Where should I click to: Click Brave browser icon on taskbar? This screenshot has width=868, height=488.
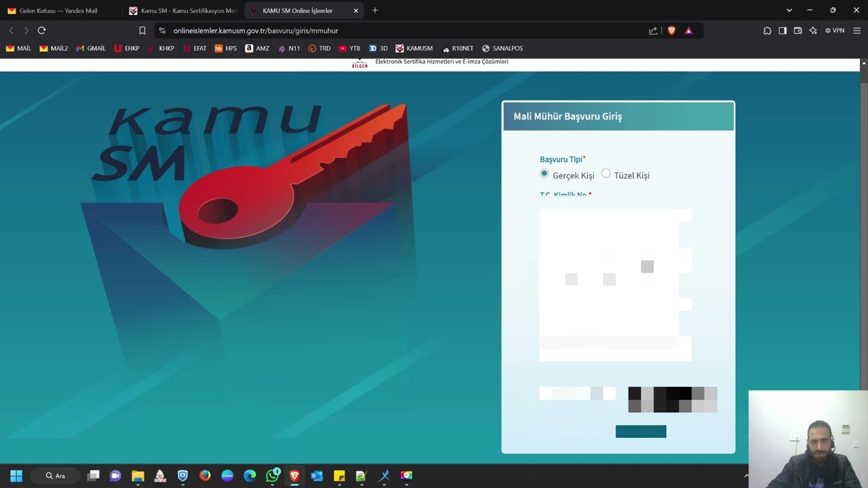tap(294, 476)
